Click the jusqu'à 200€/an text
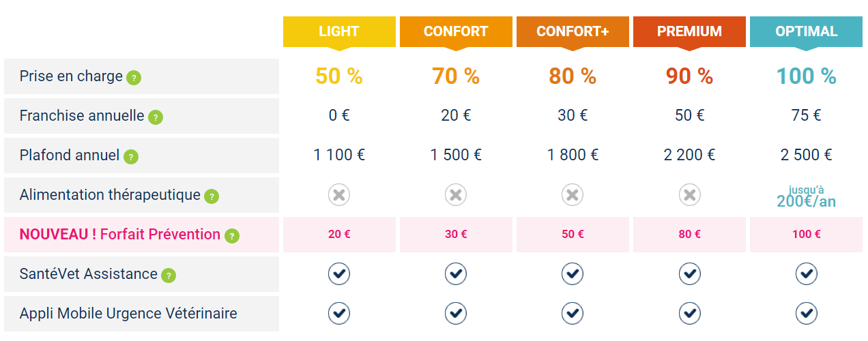Screen dimensions: 868x341 pos(807,196)
